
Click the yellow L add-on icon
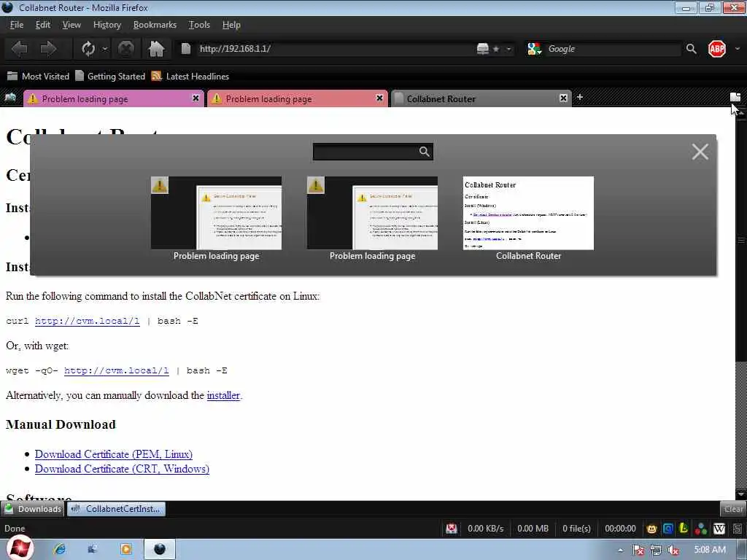point(684,528)
